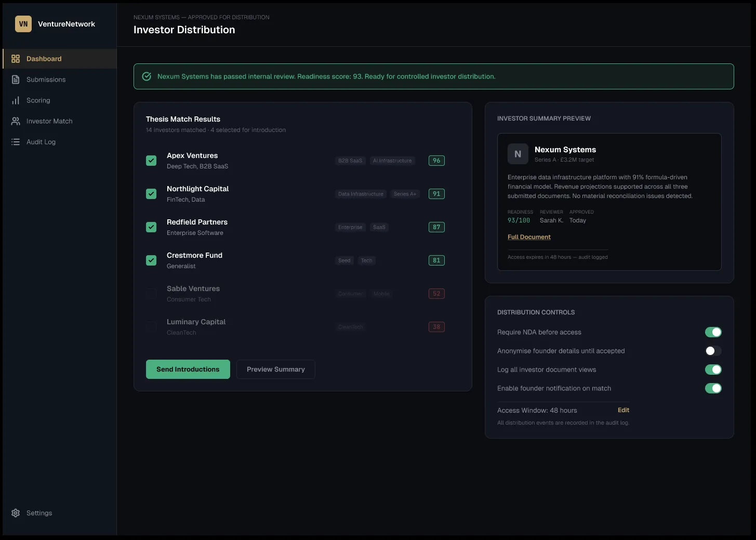Open the Dashboard menu item
The width and height of the screenshot is (756, 540).
point(60,59)
